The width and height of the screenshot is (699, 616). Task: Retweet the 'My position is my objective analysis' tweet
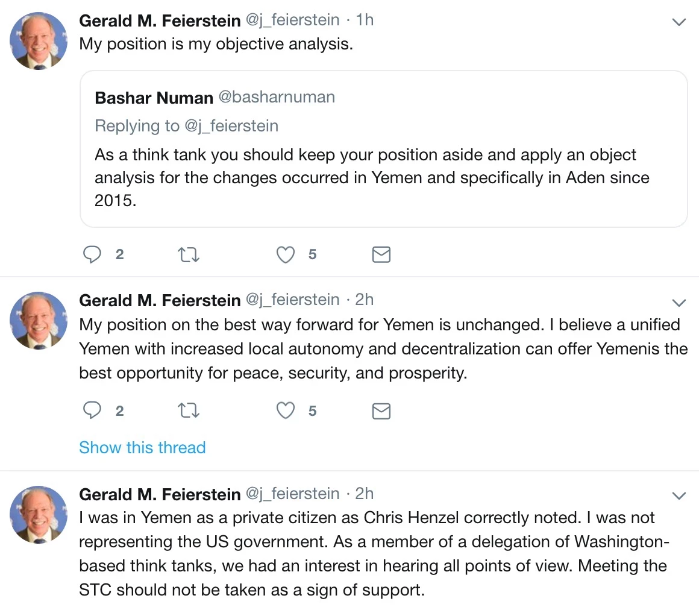(189, 255)
